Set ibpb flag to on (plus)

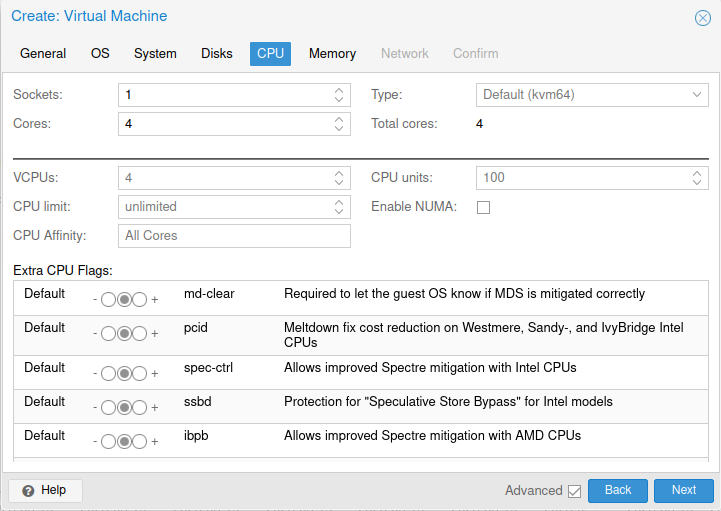(139, 442)
